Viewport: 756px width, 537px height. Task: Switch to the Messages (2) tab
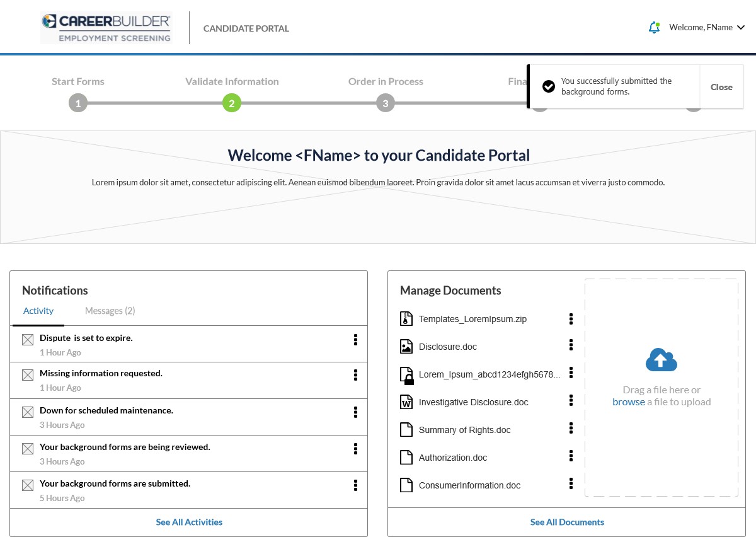click(x=110, y=311)
